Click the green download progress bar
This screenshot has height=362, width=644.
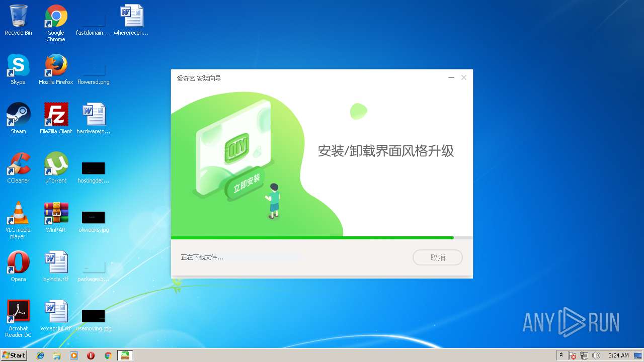[x=312, y=237]
